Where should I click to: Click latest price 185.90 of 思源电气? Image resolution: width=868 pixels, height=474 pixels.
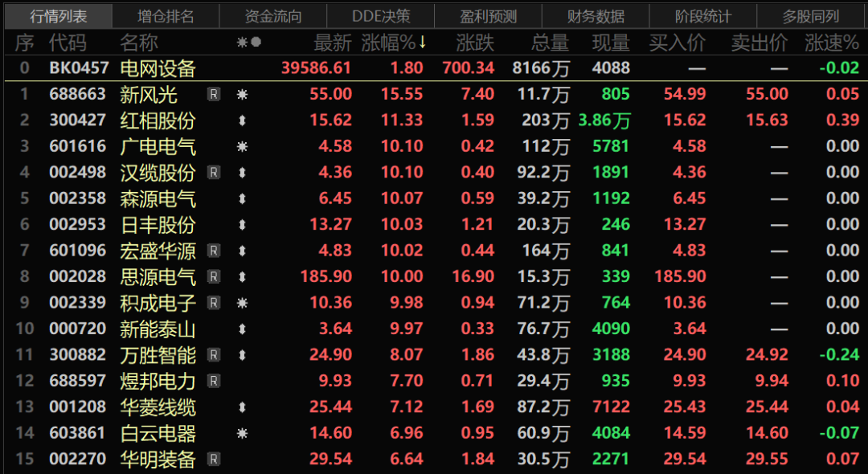click(326, 276)
